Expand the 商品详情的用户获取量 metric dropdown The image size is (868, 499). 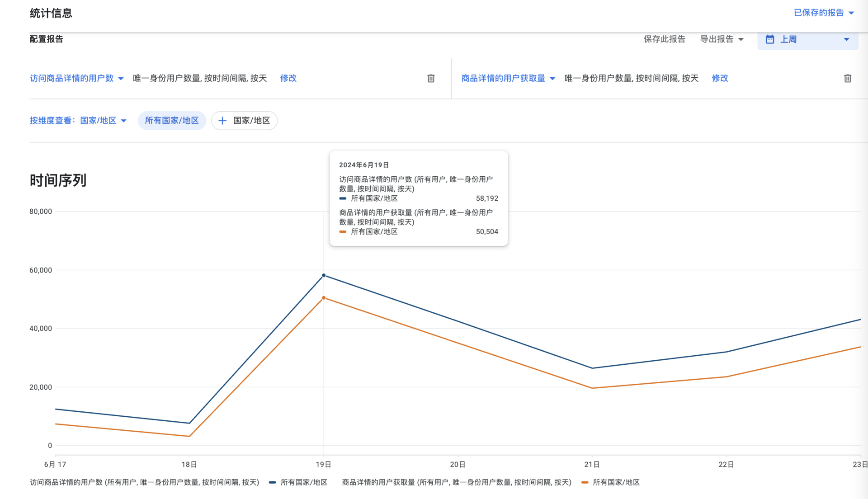508,78
